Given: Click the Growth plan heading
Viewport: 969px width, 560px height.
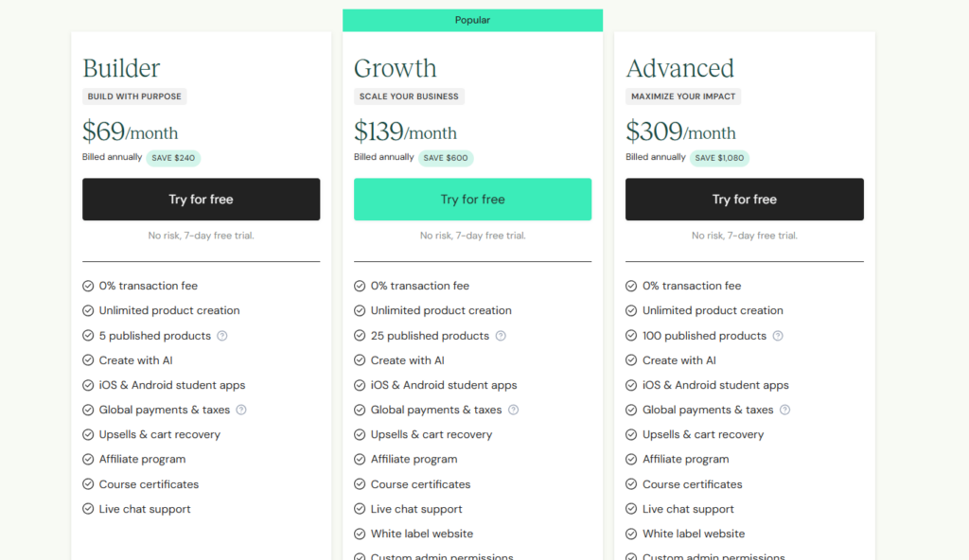Looking at the screenshot, I should [x=396, y=68].
